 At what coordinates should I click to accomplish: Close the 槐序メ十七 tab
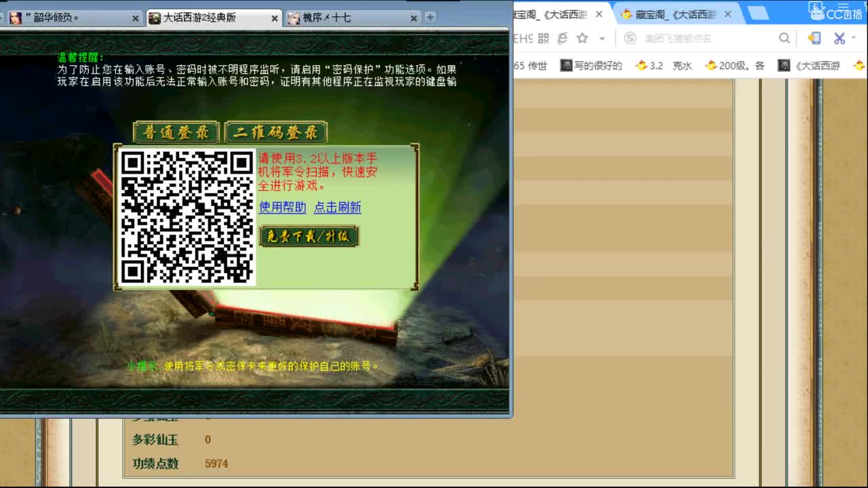tap(412, 18)
